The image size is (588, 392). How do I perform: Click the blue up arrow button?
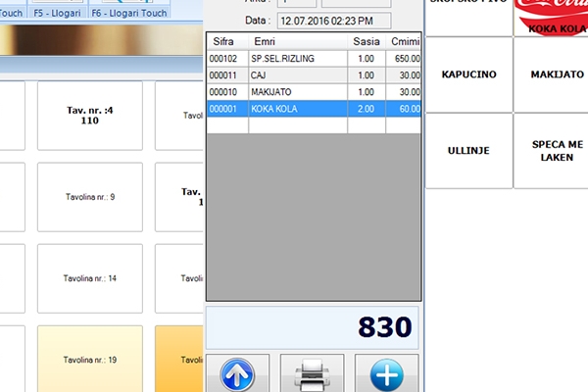click(x=237, y=373)
